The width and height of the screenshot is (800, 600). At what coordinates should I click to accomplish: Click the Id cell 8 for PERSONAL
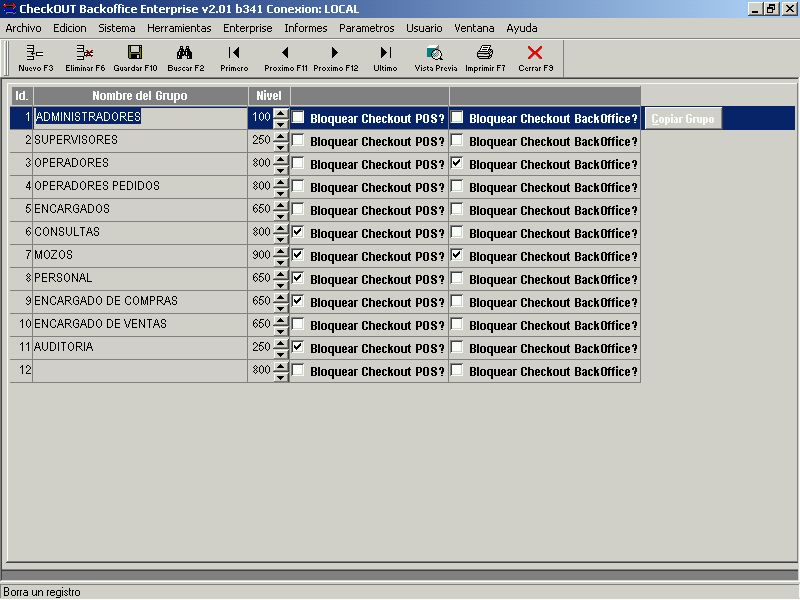pyautogui.click(x=21, y=278)
